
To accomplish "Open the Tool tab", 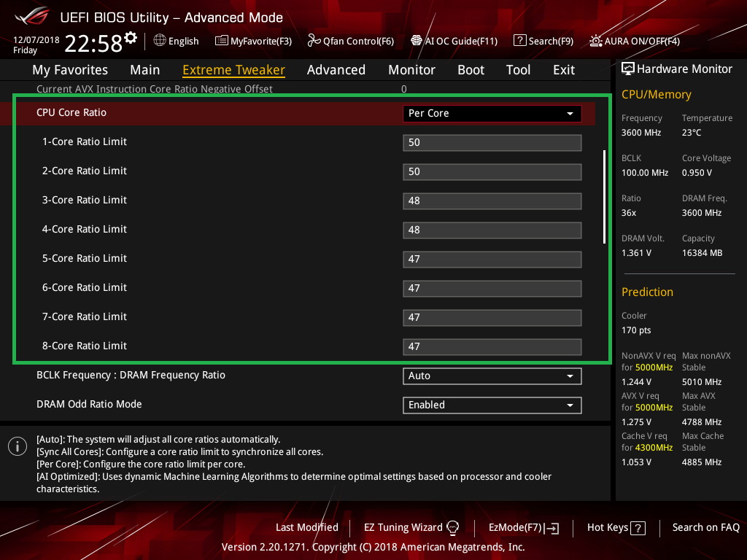I will click(x=518, y=70).
